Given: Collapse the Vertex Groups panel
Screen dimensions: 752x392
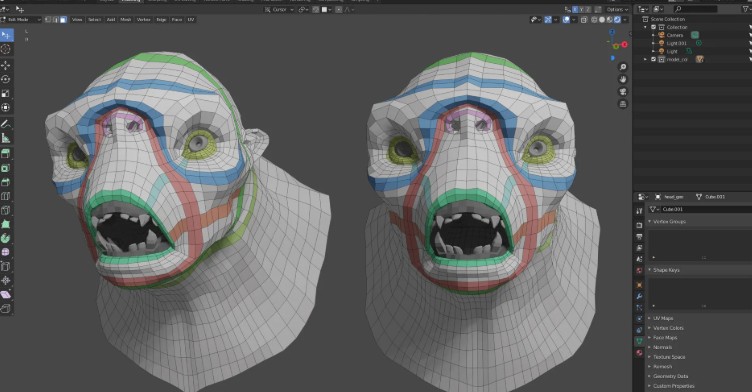Looking at the screenshot, I should pos(650,222).
